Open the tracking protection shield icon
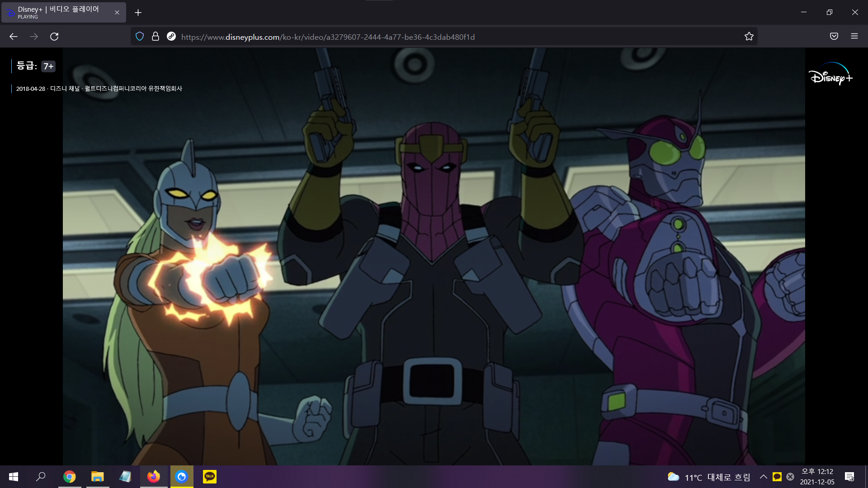The width and height of the screenshot is (868, 488). [x=140, y=37]
